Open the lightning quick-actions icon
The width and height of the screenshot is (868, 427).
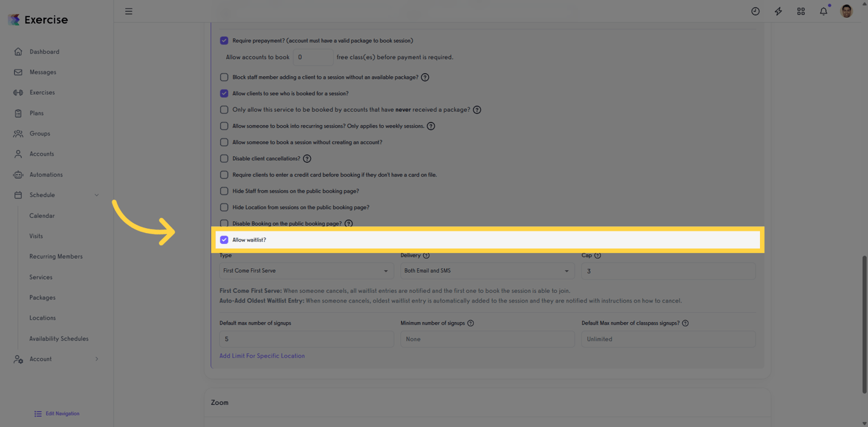(x=778, y=11)
